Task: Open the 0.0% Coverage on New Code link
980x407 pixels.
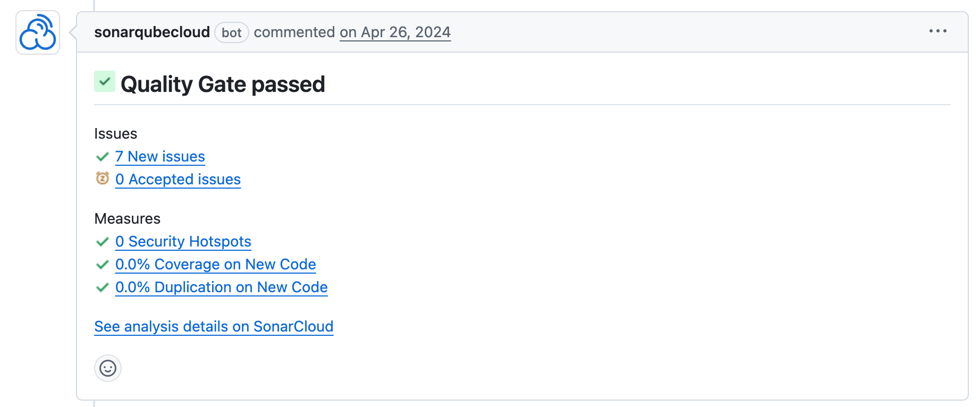Action: 216,265
